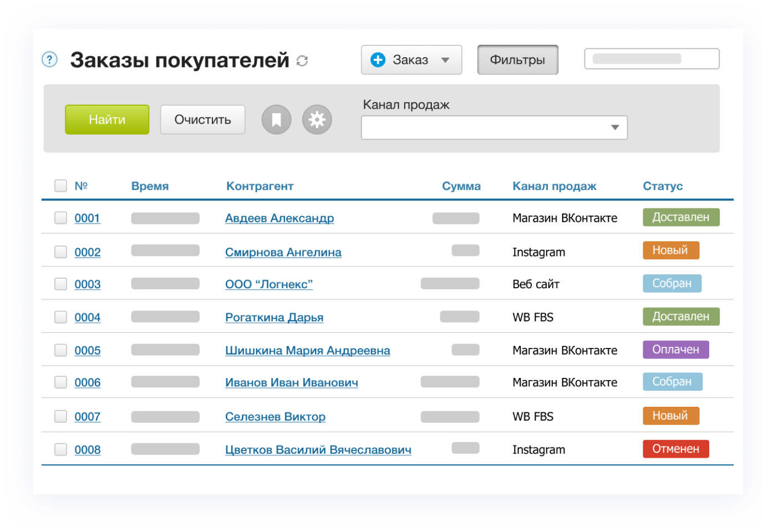Open filter settings gear icon
This screenshot has height=532, width=763.
[x=317, y=120]
